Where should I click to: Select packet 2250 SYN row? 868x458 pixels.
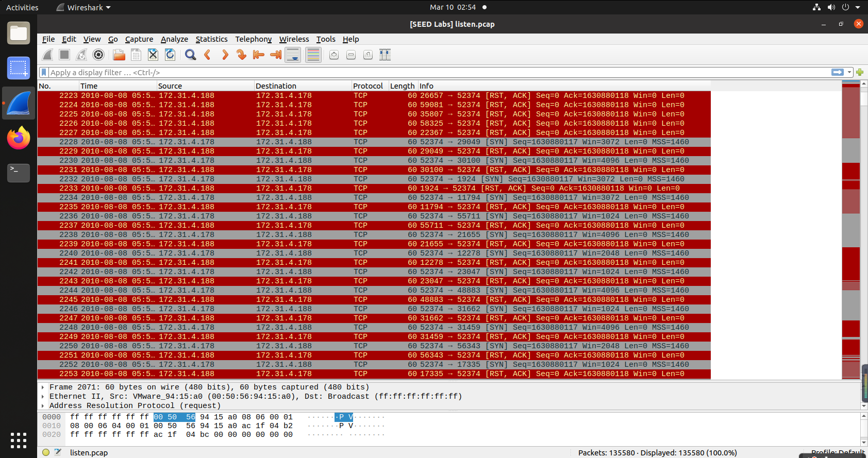374,346
